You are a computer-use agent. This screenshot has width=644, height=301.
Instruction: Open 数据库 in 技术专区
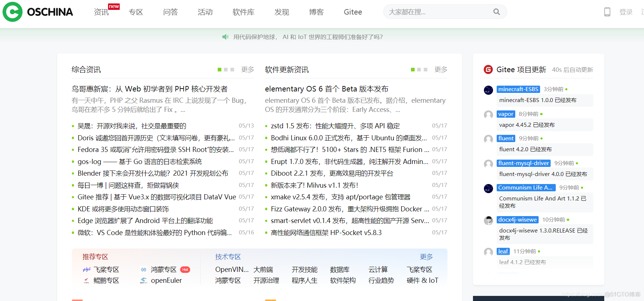click(340, 270)
